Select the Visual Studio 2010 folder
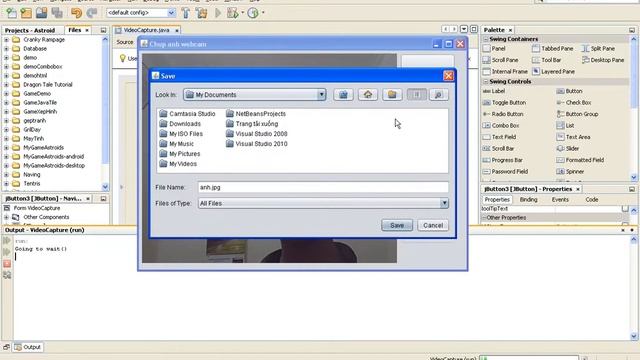Screen dimensions: 640x360 click(x=257, y=144)
